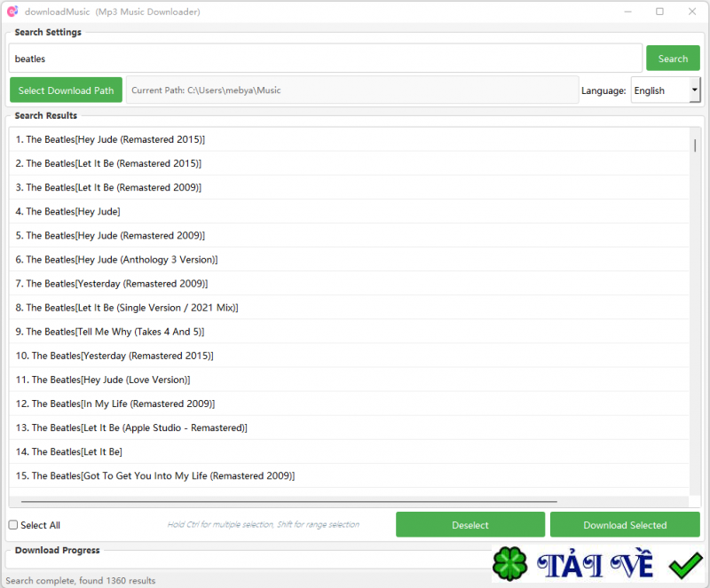Select result 9 Tell Me Why (Takes 4 And 5)
Viewport: 710px width, 588px height.
click(349, 332)
